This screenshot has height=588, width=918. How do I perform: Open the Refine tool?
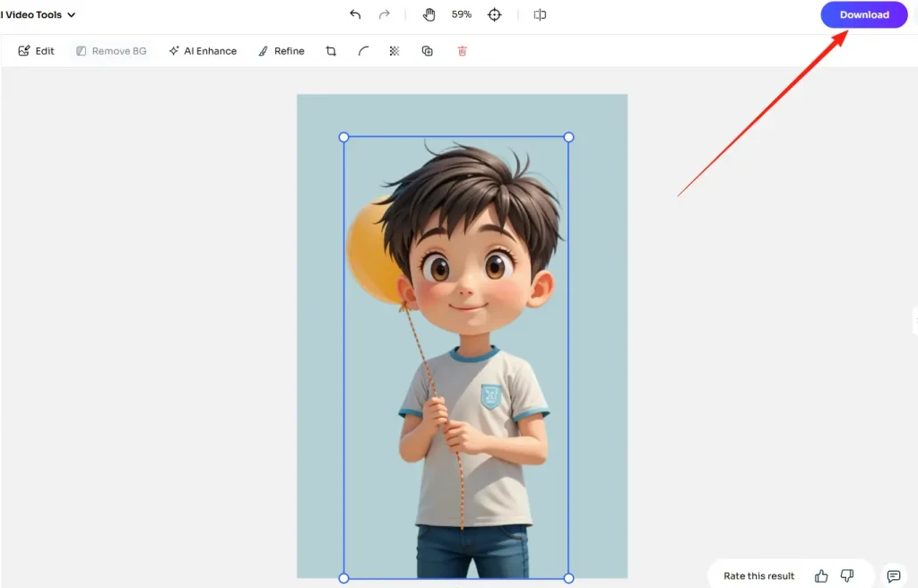281,51
